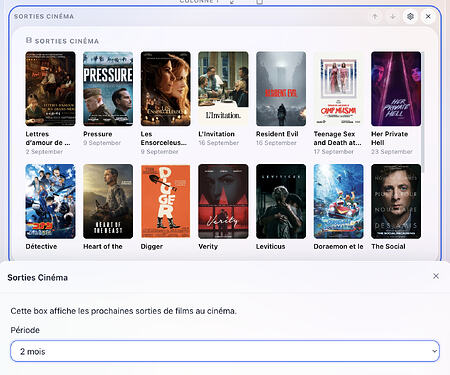Close the Sorties Cinéma settings panel
Screen dimensions: 450x375
tap(436, 276)
